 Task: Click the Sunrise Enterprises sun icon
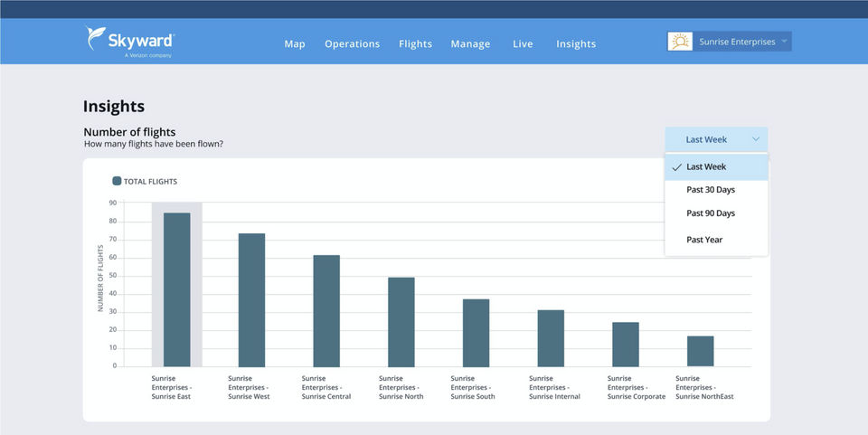tap(680, 42)
